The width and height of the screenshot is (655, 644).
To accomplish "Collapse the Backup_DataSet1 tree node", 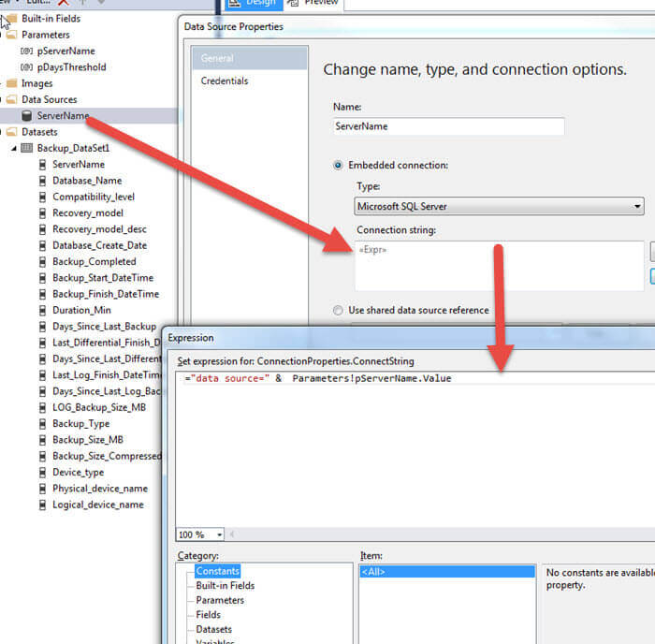I will point(14,148).
